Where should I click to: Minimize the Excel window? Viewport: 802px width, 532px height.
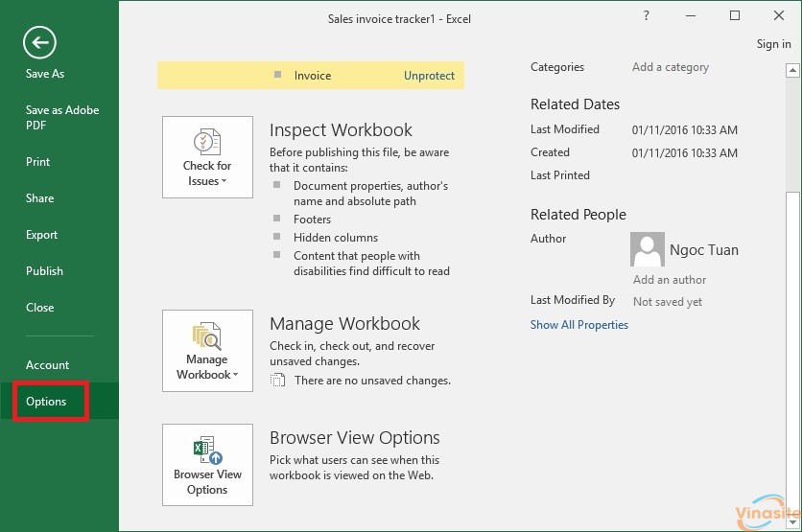tap(691, 16)
